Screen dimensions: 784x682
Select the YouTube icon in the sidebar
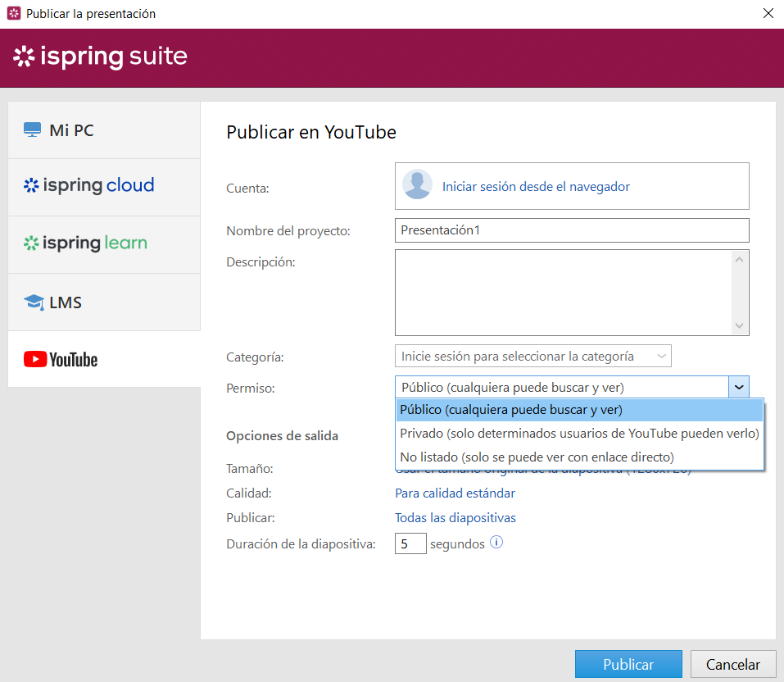pyautogui.click(x=37, y=359)
